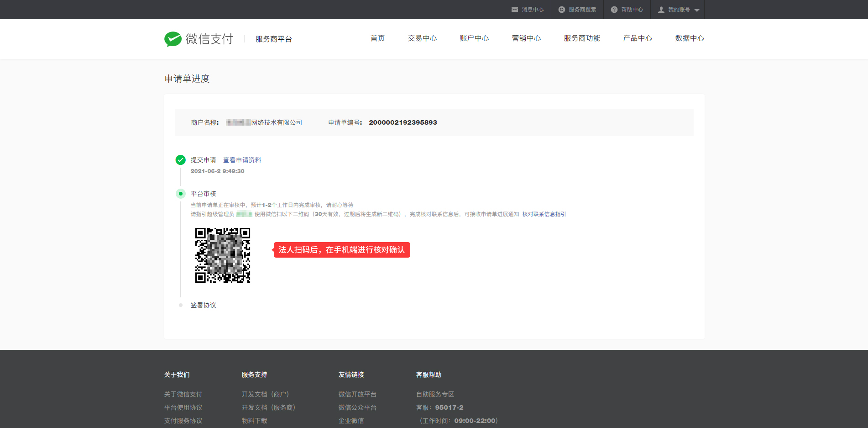Viewport: 868px width, 428px height.
Task: Click the 关于我们 footer heading
Action: (177, 375)
